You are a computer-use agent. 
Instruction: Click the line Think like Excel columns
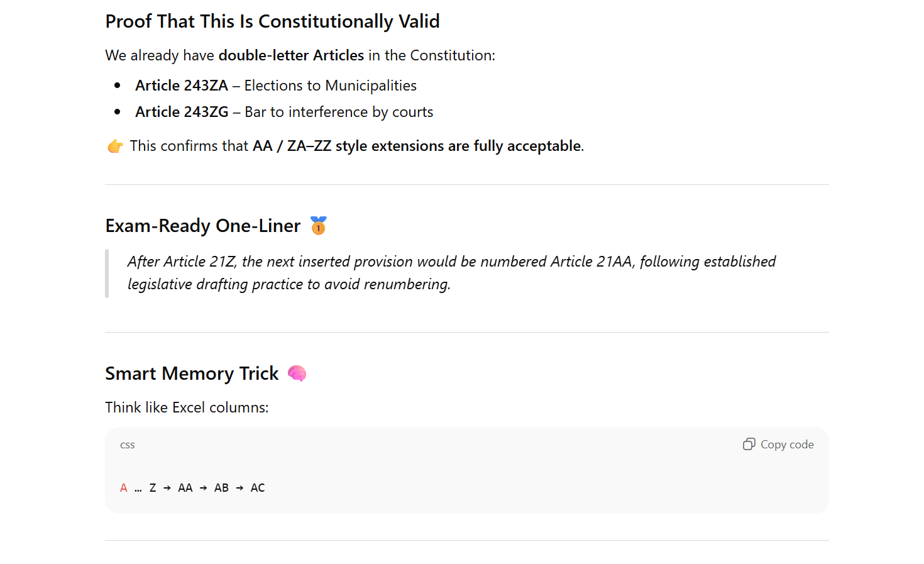(187, 407)
